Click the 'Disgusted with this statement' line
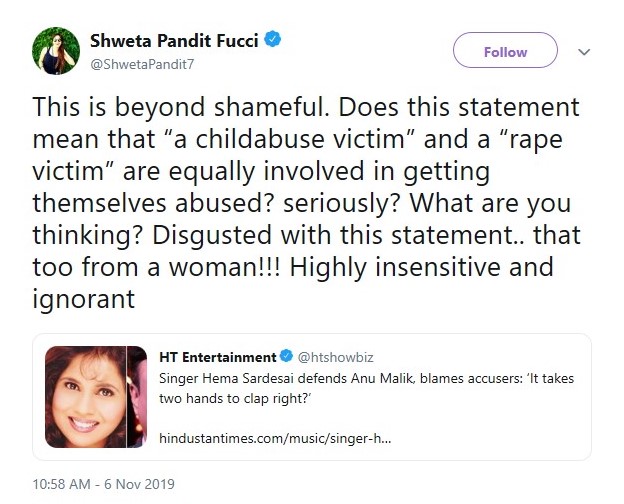The image size is (624, 504). click(329, 235)
